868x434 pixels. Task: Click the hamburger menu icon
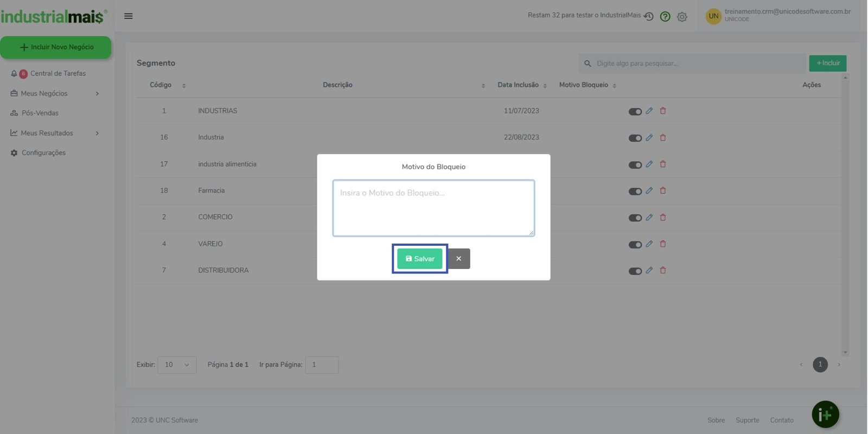tap(129, 16)
